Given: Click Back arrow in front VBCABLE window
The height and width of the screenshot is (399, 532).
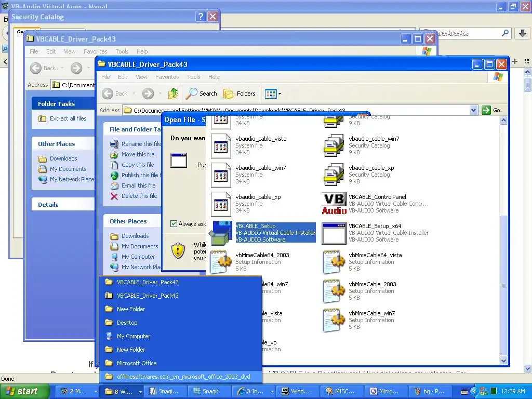Looking at the screenshot, I should click(x=108, y=94).
